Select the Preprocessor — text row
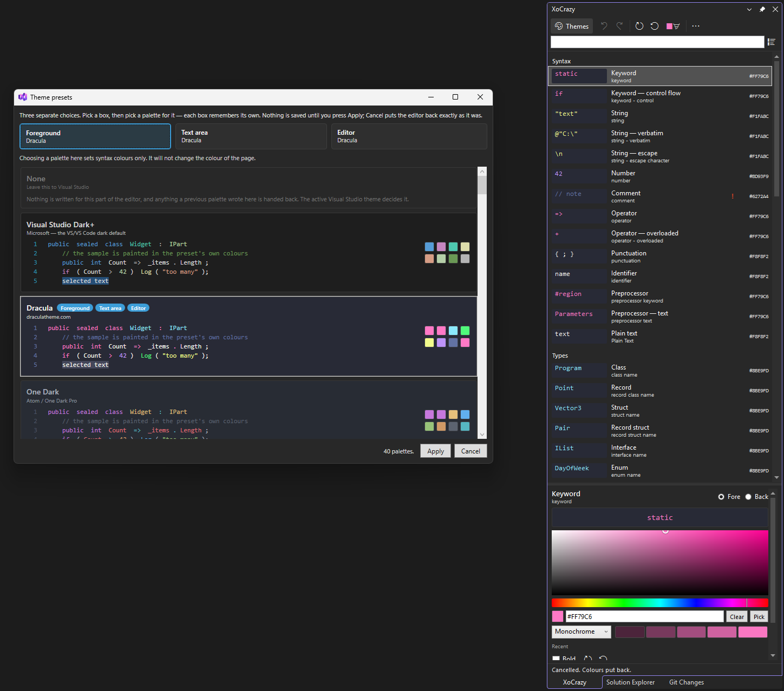 click(660, 317)
